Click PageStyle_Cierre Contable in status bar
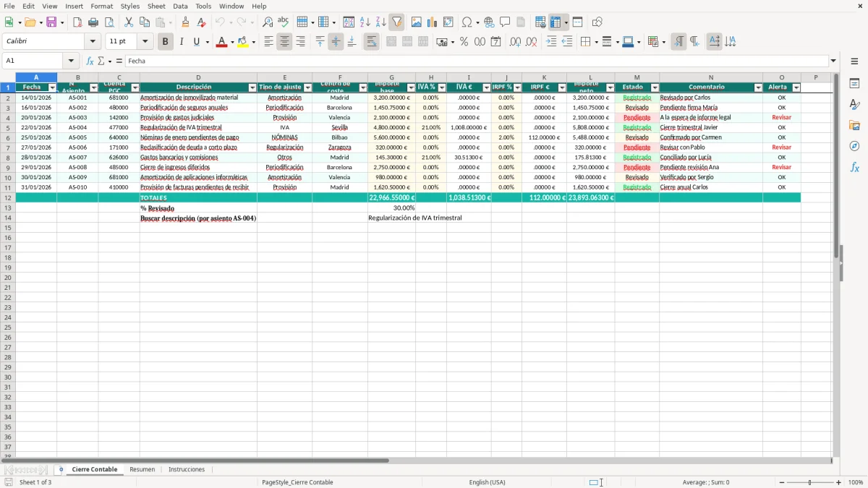Viewport: 868px width, 488px height. pos(297,482)
